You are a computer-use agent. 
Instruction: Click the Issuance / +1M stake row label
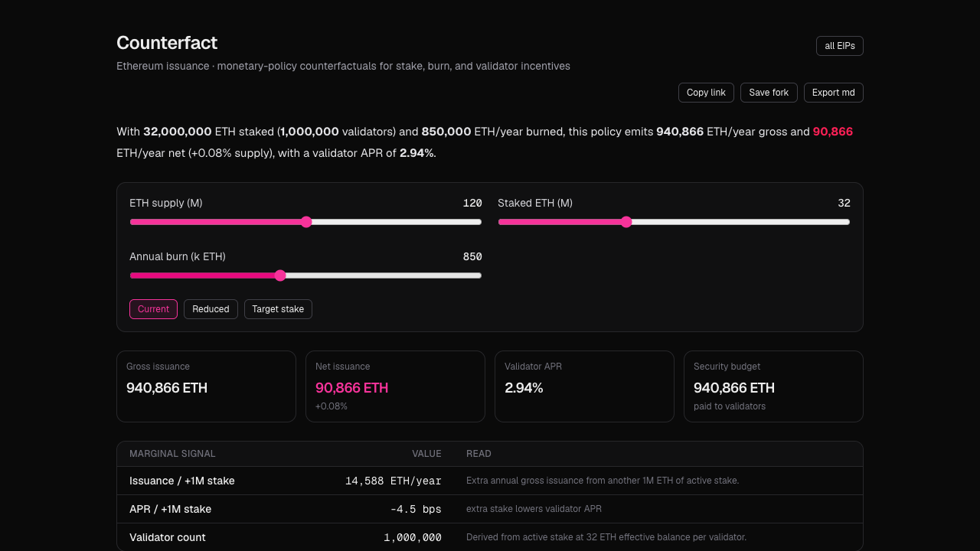click(x=182, y=481)
